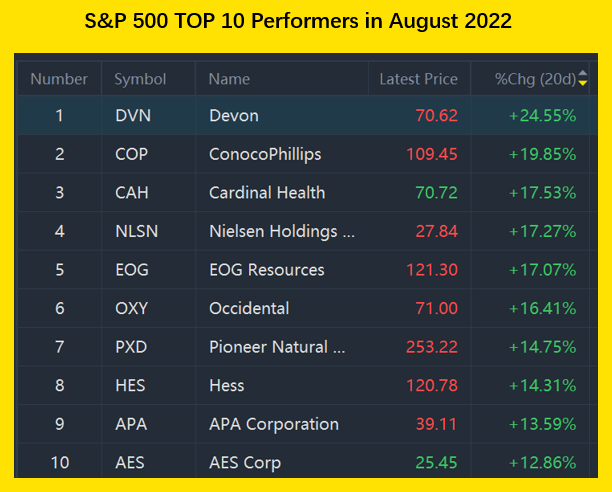
Task: Open the AES Corp stock name
Action: (244, 463)
